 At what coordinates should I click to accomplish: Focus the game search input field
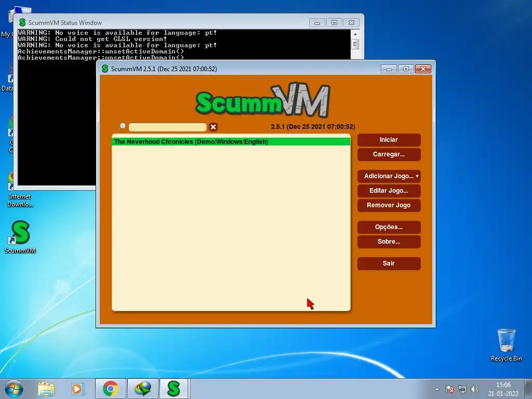pos(168,127)
